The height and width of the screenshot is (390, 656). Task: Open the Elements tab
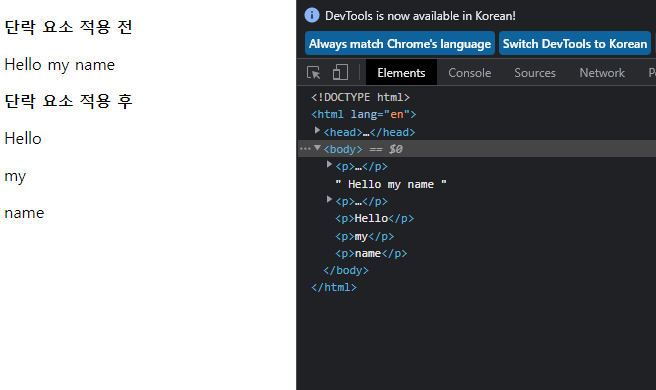401,73
